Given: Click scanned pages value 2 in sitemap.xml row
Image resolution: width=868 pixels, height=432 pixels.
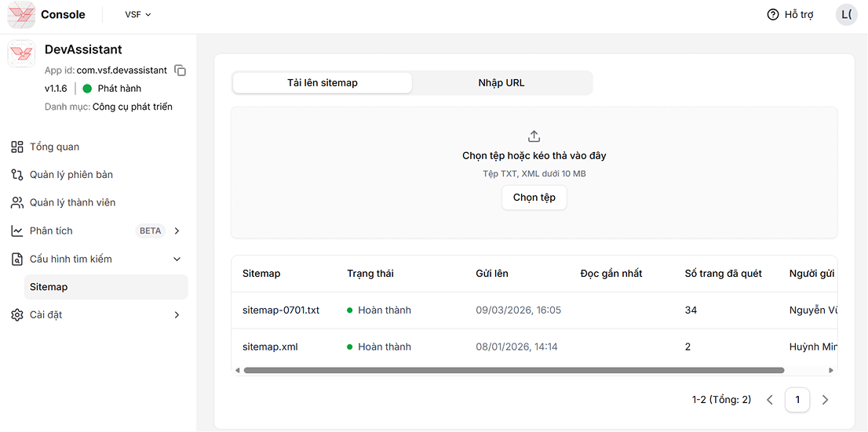Looking at the screenshot, I should click(687, 347).
